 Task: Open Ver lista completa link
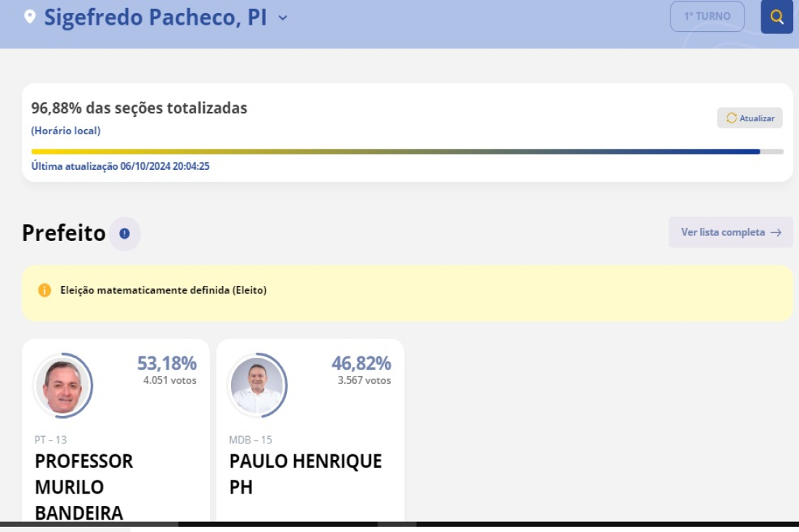[730, 232]
